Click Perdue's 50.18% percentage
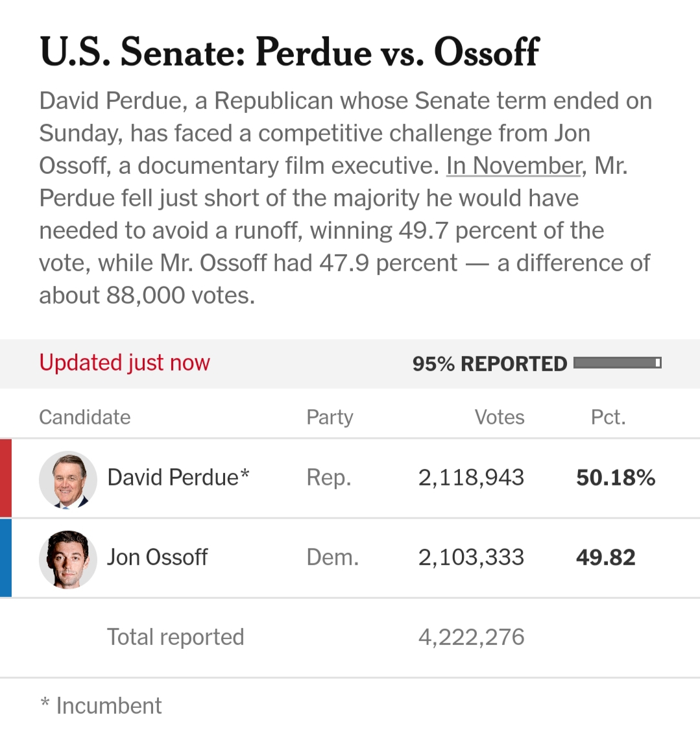Viewport: 700px width, 730px height. pyautogui.click(x=616, y=478)
